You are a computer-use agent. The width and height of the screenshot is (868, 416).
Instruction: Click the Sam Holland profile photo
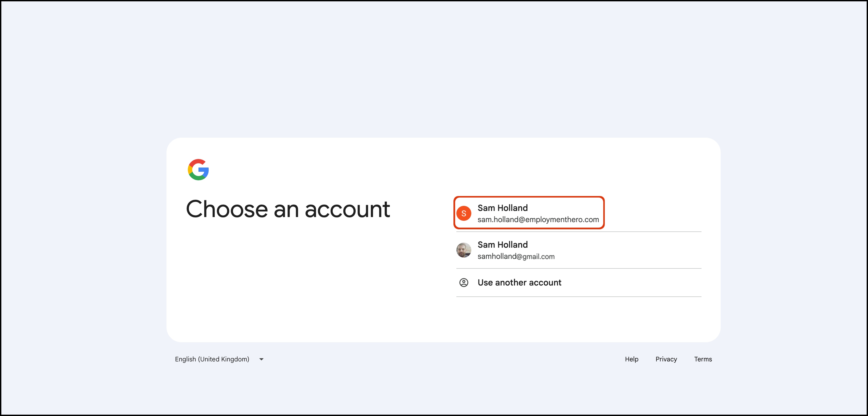pos(464,250)
